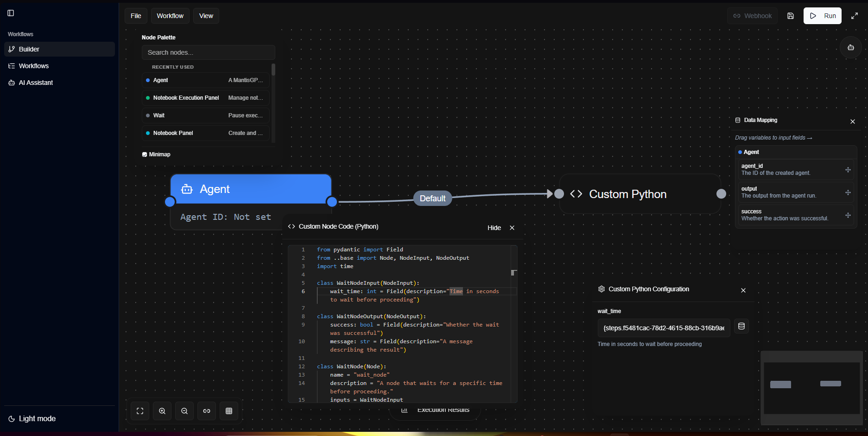Open the Webhook settings
Viewport: 868px width, 436px height.
[x=752, y=15]
